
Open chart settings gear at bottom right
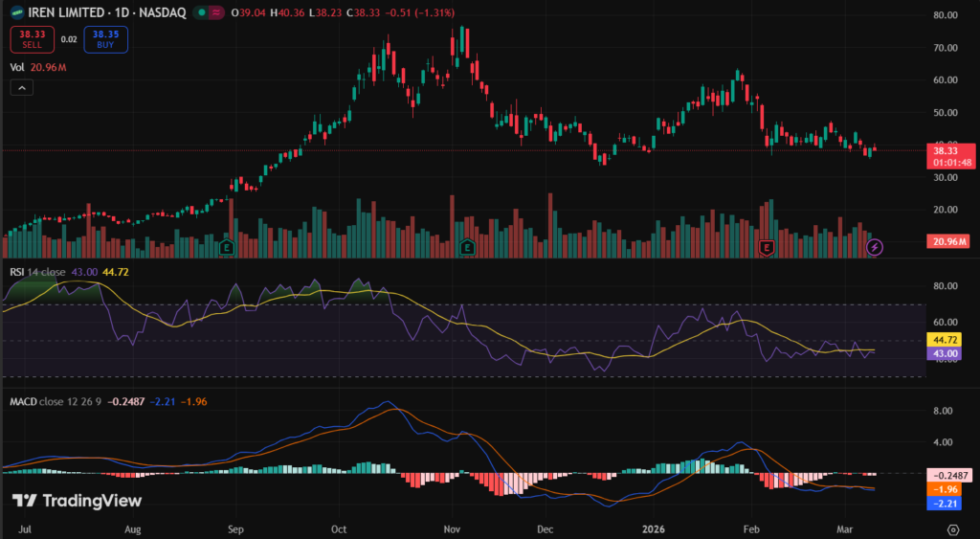pos(952,528)
